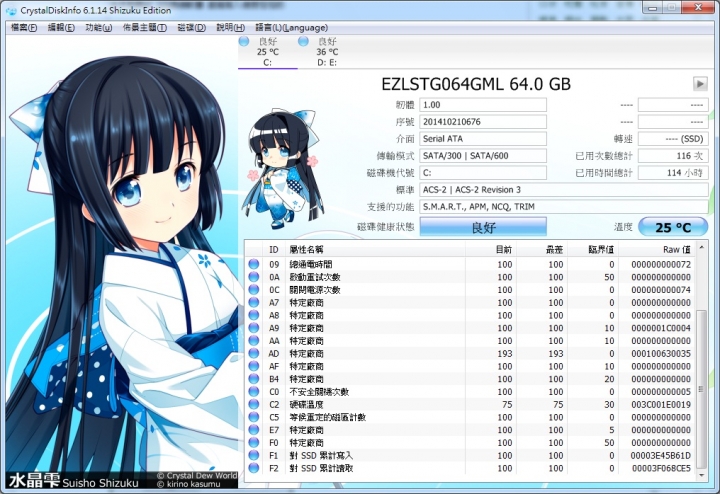Image resolution: width=720 pixels, height=494 pixels.
Task: Click the blue status icon of row AD
Action: click(x=253, y=353)
